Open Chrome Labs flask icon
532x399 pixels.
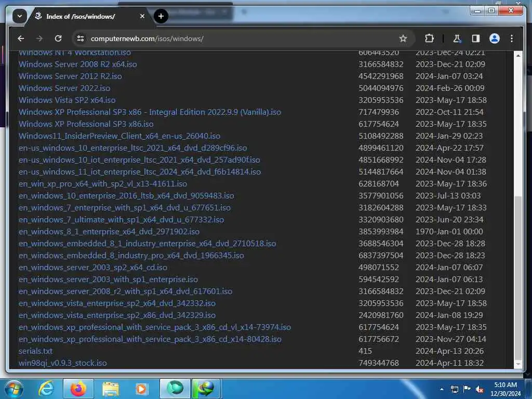click(x=457, y=38)
